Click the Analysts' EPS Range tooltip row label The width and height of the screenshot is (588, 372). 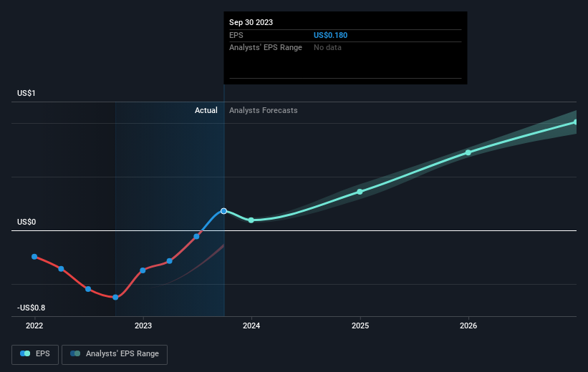click(x=266, y=48)
